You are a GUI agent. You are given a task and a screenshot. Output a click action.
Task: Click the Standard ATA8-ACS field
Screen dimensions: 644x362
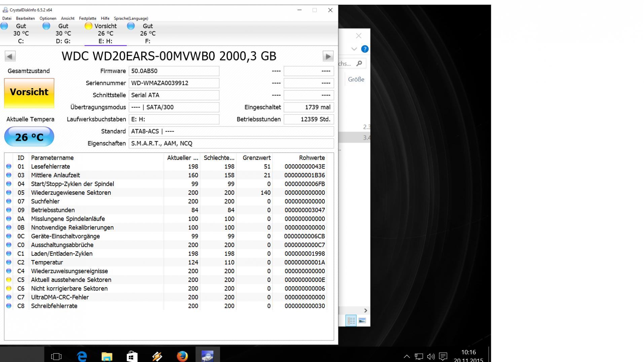coord(231,132)
